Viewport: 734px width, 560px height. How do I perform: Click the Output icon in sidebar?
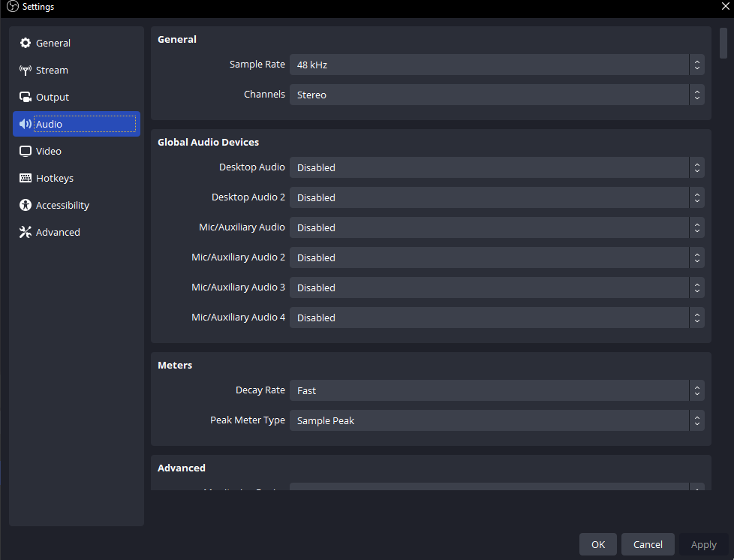click(x=26, y=97)
